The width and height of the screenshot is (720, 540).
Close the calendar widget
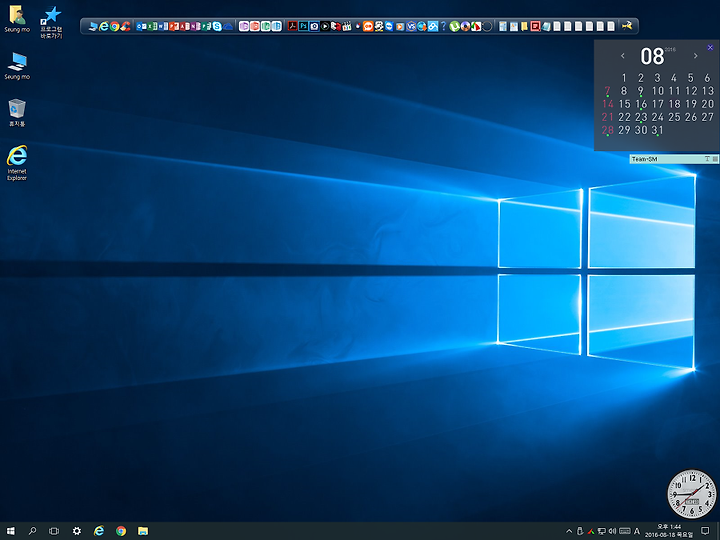click(x=710, y=47)
